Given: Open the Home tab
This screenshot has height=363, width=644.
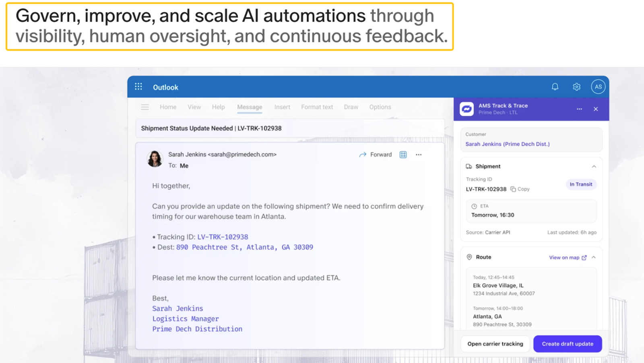Looking at the screenshot, I should click(168, 107).
